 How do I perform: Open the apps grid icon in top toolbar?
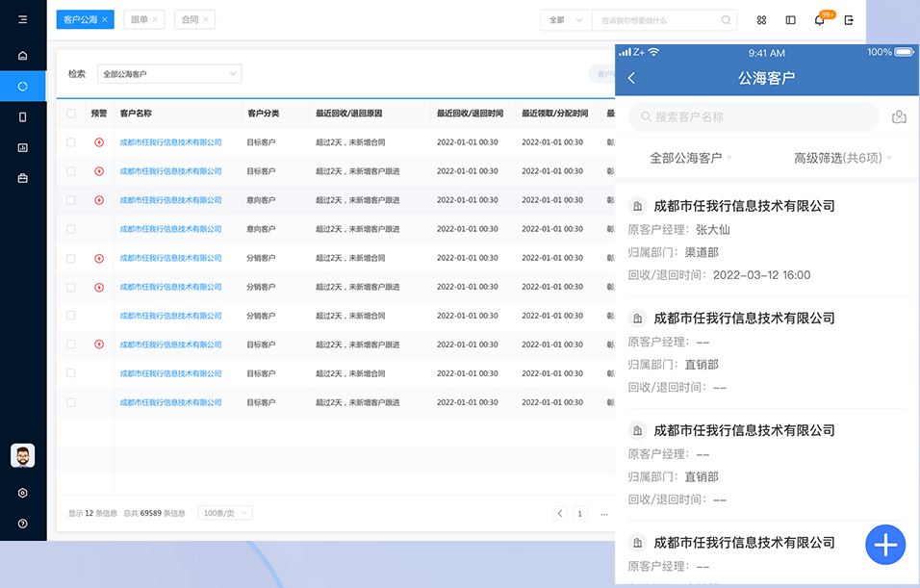760,19
